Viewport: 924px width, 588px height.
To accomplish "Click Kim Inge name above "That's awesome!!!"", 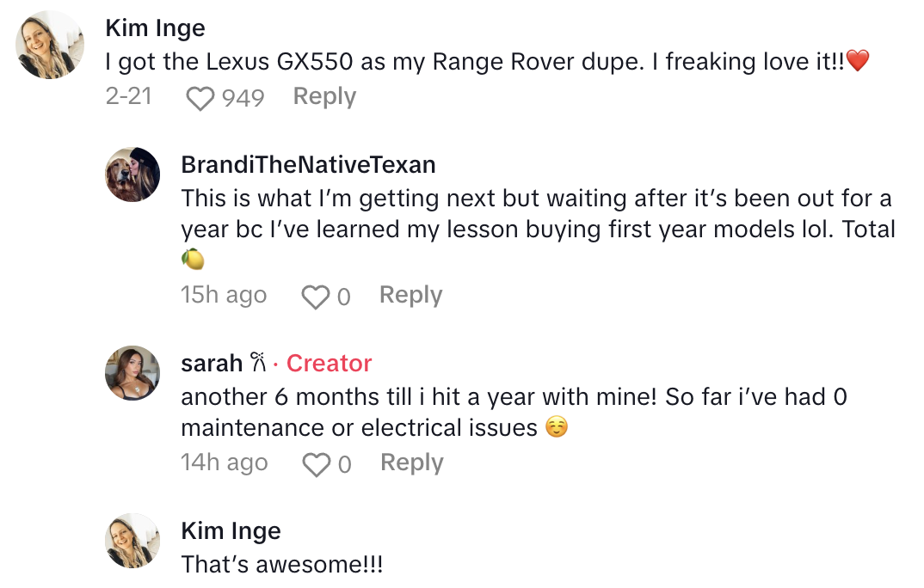I will (231, 531).
